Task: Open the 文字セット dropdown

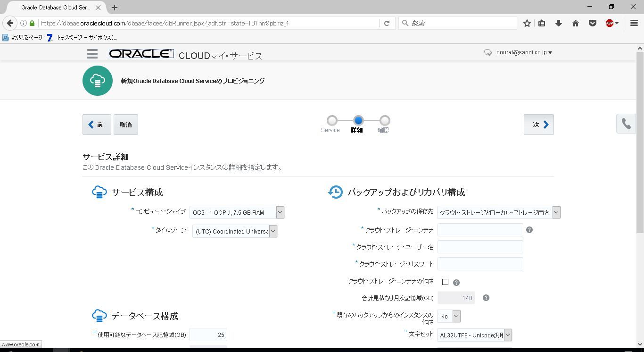Action: point(474,335)
